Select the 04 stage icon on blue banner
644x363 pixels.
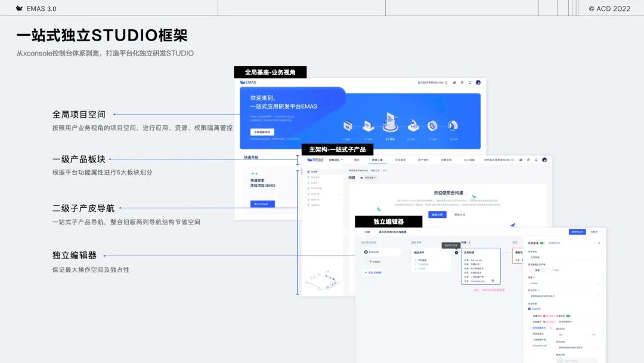tap(413, 125)
